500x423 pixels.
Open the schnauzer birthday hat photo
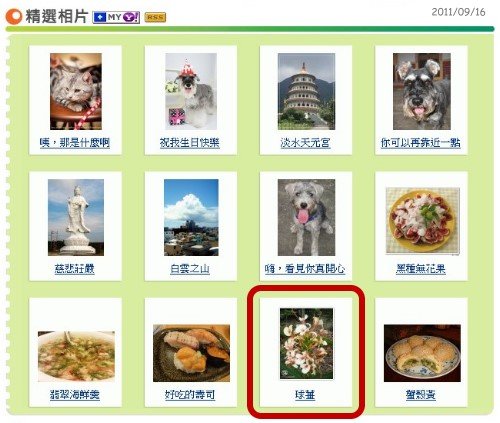pyautogui.click(x=191, y=91)
